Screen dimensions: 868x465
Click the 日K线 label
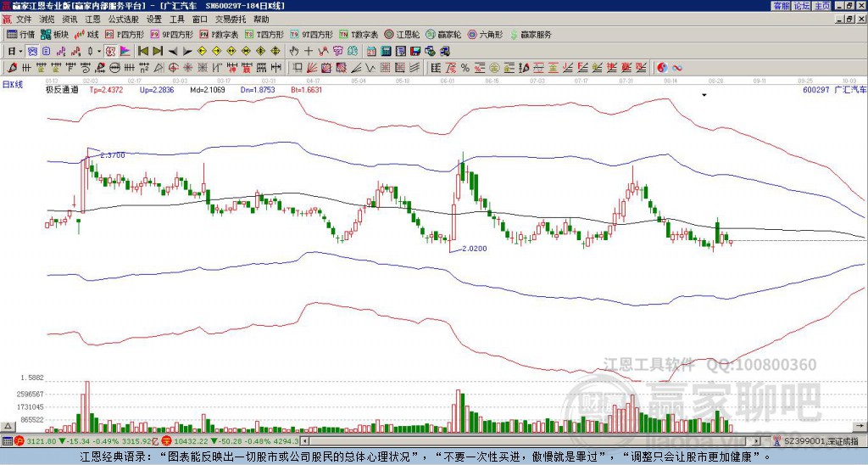14,85
